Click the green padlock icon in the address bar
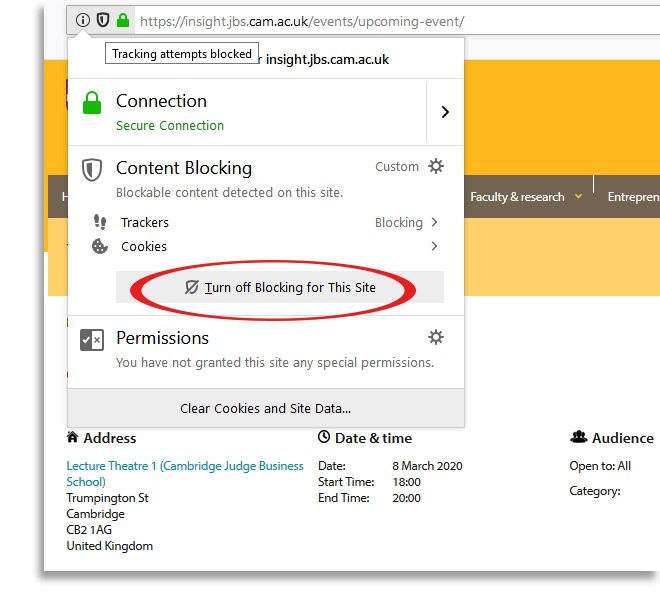The image size is (660, 600). pos(123,20)
